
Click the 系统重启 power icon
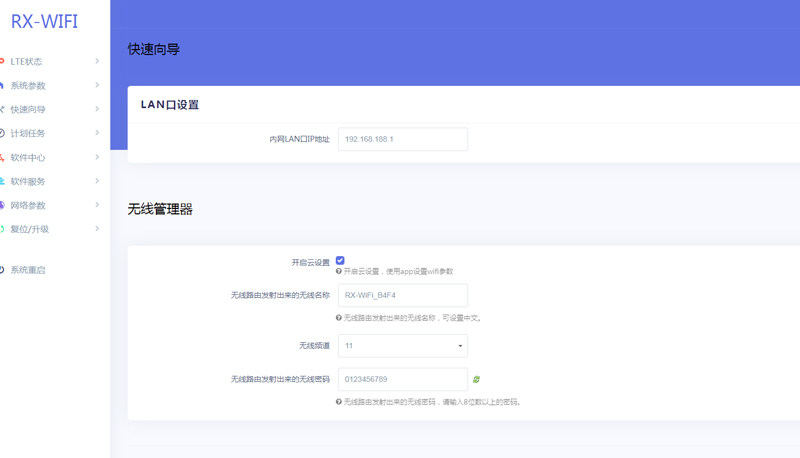tap(2, 270)
